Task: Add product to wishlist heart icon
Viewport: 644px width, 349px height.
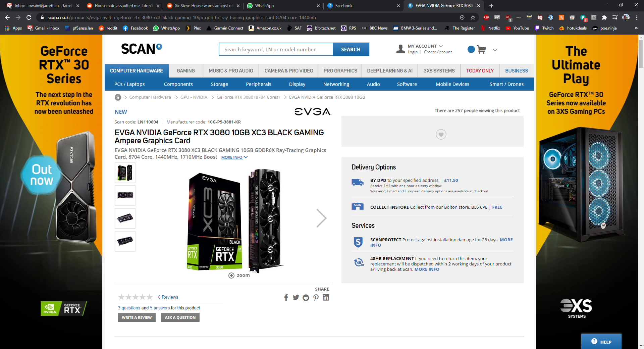Action: pyautogui.click(x=441, y=135)
